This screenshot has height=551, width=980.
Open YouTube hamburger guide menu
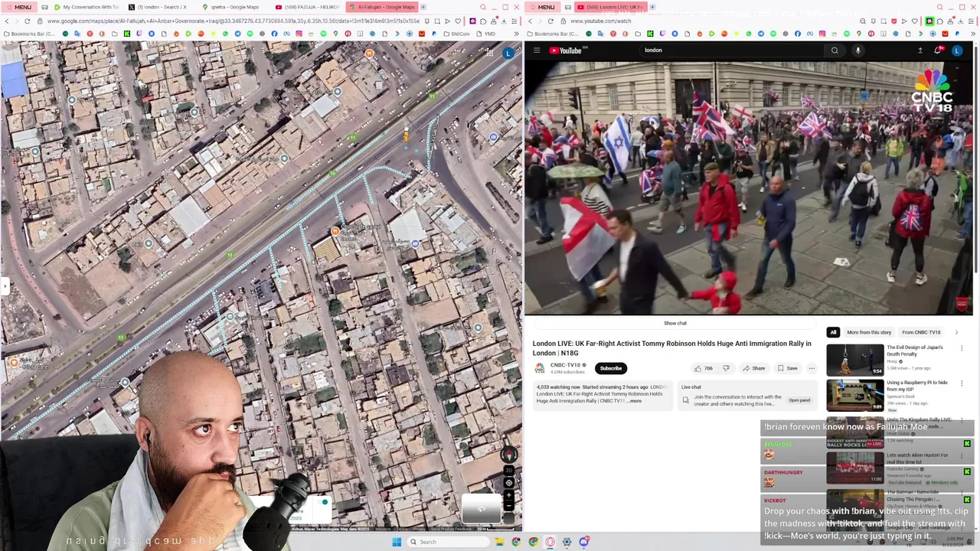pos(537,51)
